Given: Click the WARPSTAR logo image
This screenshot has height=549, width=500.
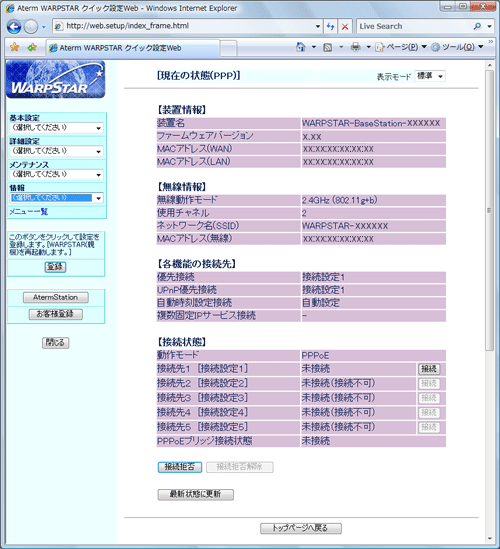Looking at the screenshot, I should point(55,79).
